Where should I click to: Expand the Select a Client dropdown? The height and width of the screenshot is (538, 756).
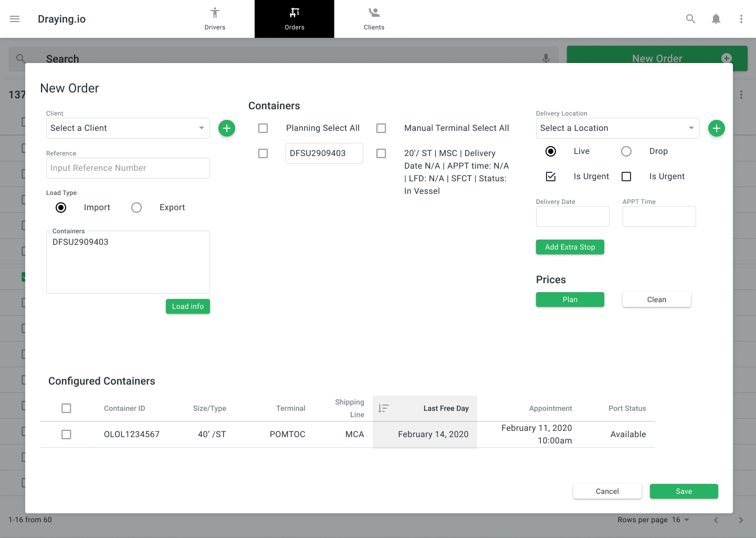click(x=128, y=128)
